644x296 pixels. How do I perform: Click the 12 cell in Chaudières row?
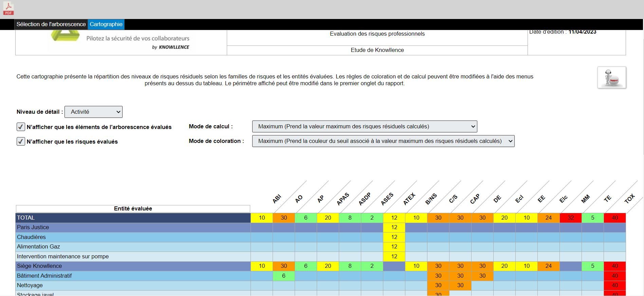coord(394,237)
